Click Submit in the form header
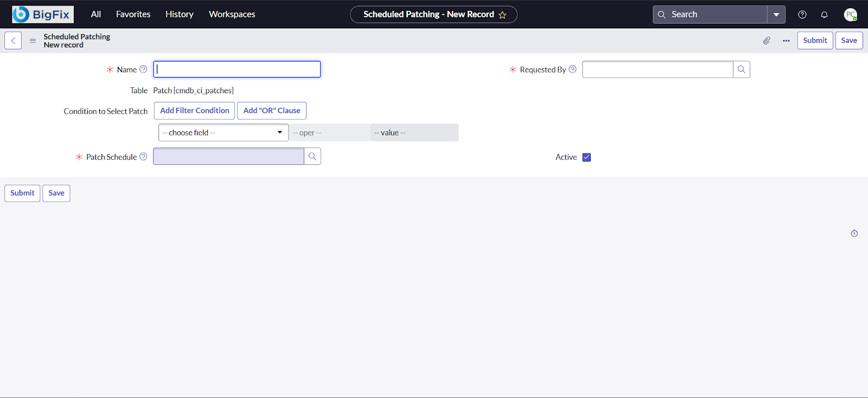Screen dimensions: 868x398 click(x=815, y=41)
